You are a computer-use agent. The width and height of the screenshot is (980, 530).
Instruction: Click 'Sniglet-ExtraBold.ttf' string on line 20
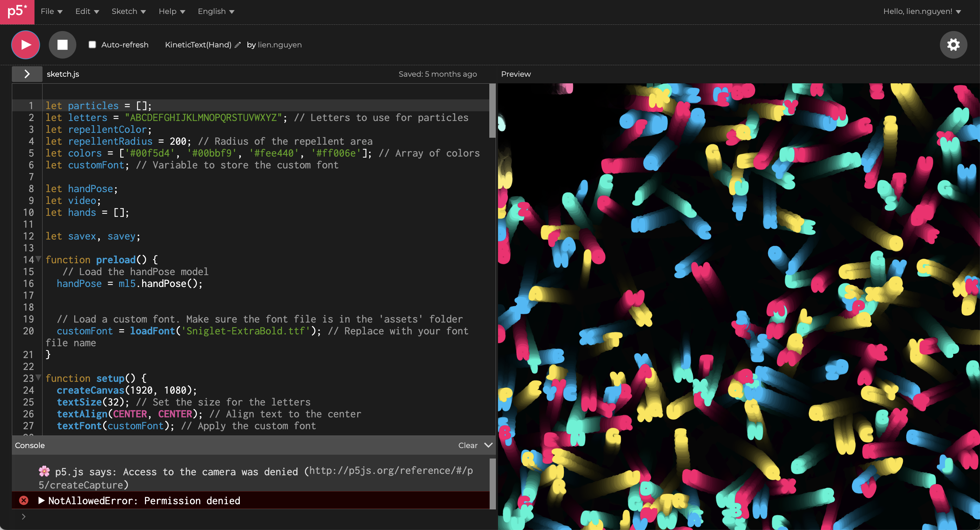coord(245,331)
